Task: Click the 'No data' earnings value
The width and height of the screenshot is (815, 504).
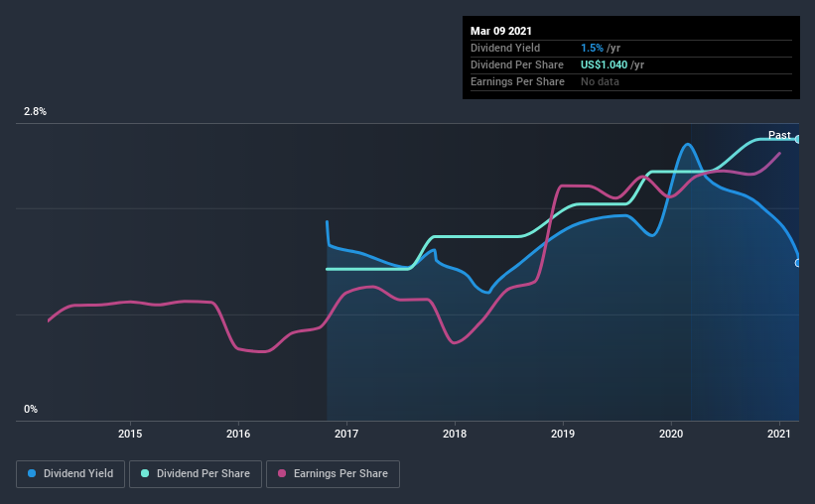Action: 600,81
